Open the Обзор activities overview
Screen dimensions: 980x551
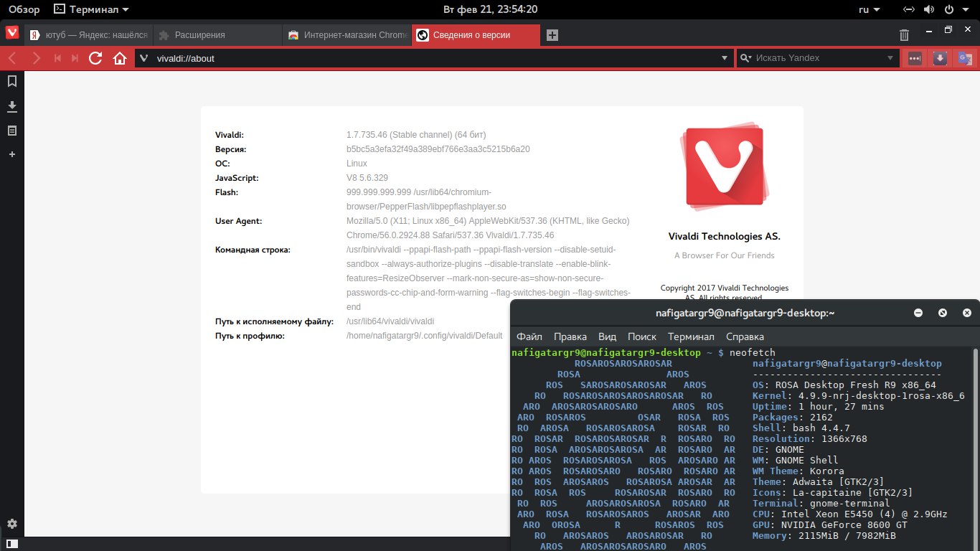coord(24,9)
